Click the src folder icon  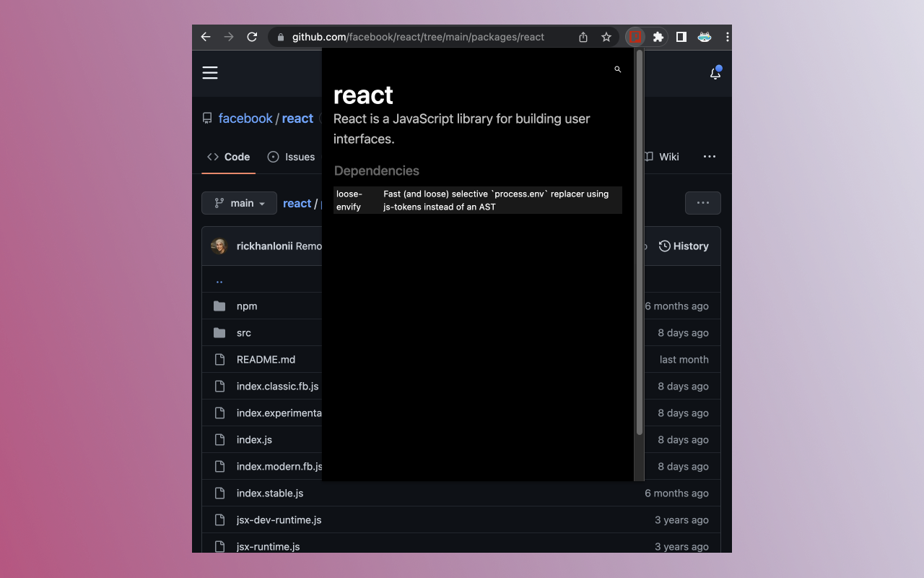219,333
